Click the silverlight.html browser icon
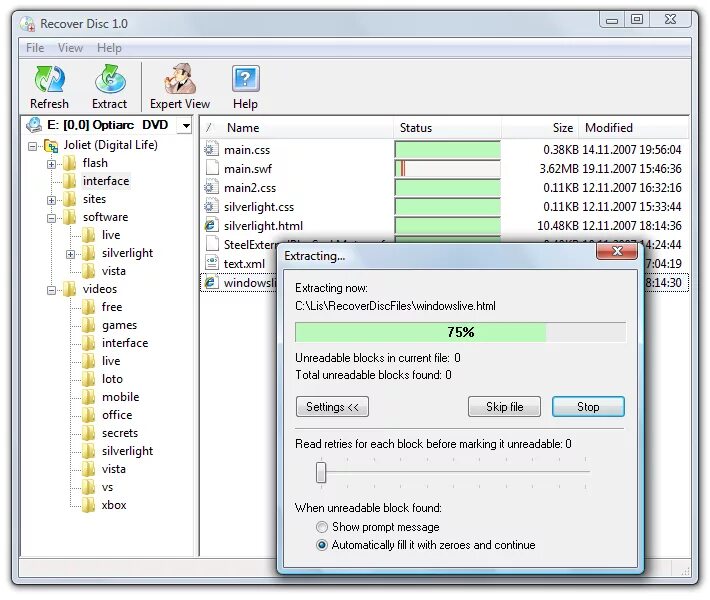 211,226
